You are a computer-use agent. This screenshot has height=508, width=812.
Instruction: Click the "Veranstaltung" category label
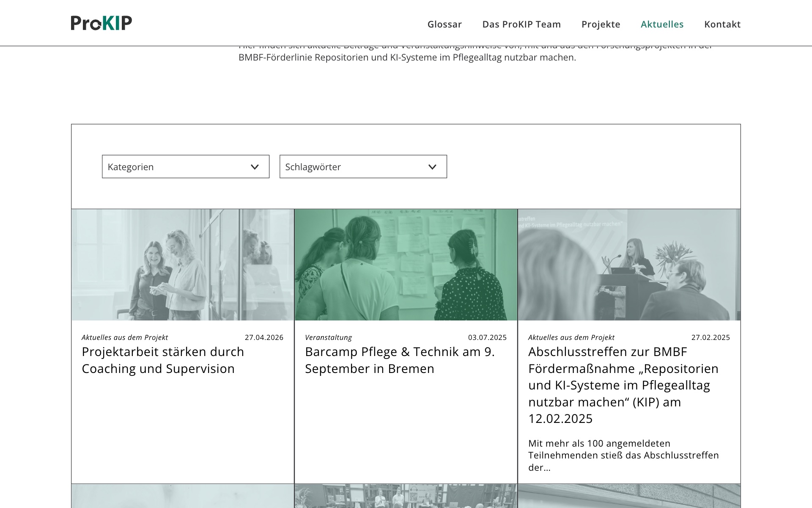coord(328,337)
